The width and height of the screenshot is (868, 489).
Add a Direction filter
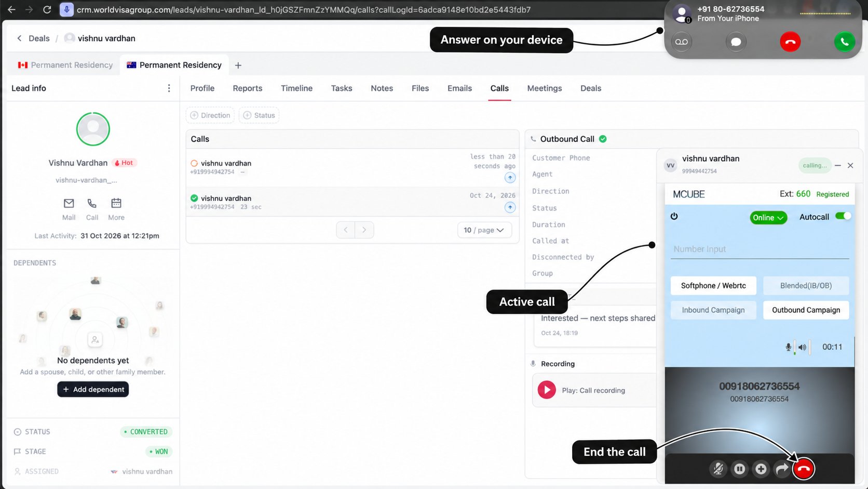tap(210, 115)
